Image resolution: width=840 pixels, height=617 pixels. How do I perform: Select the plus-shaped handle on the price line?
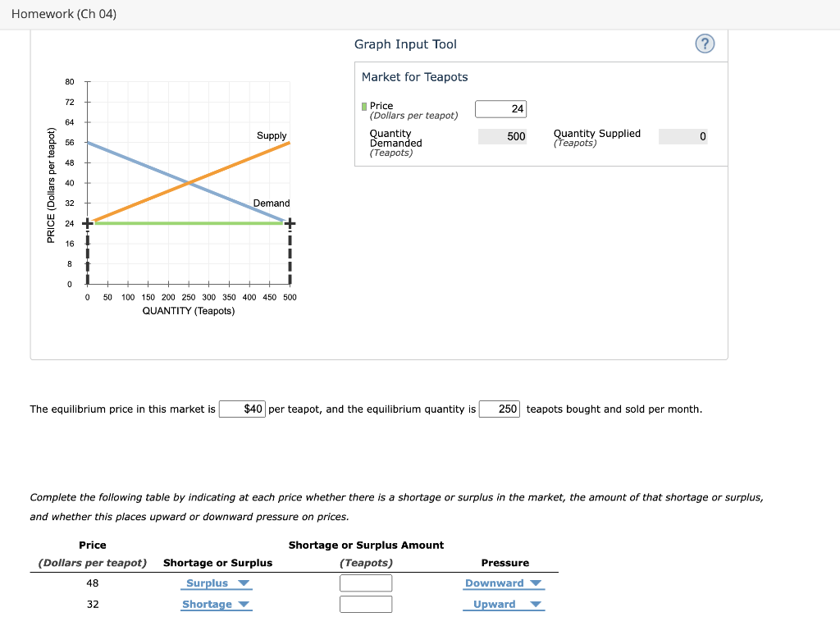pos(86,222)
